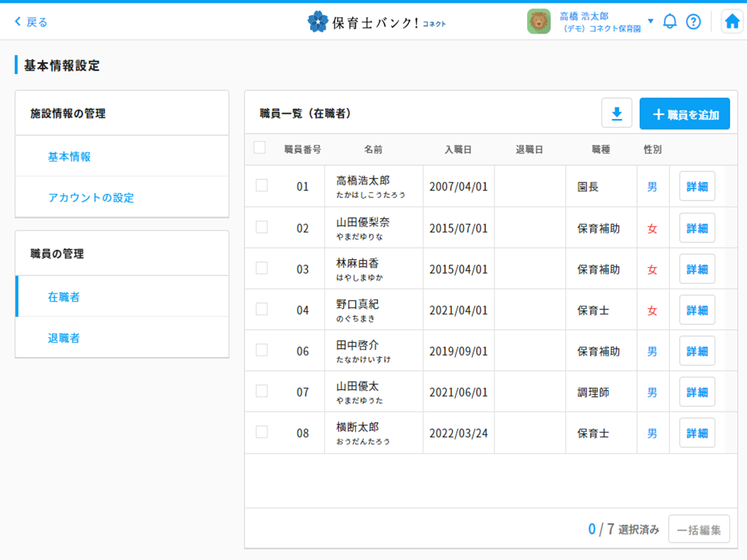747x560 pixels.
Task: Open アカウントの設定 in the sidebar
Action: (x=91, y=197)
